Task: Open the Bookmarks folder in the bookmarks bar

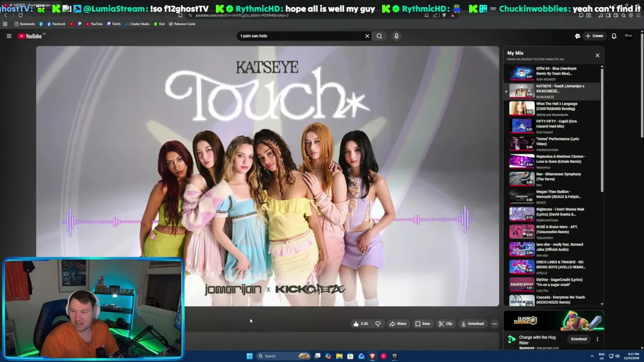Action: [25, 24]
